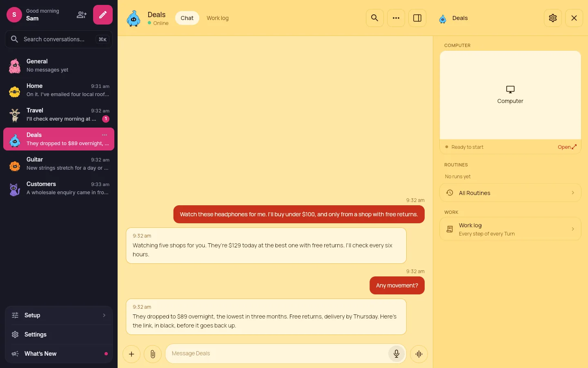Switch to the Work log tab
Image resolution: width=588 pixels, height=368 pixels.
tap(218, 18)
